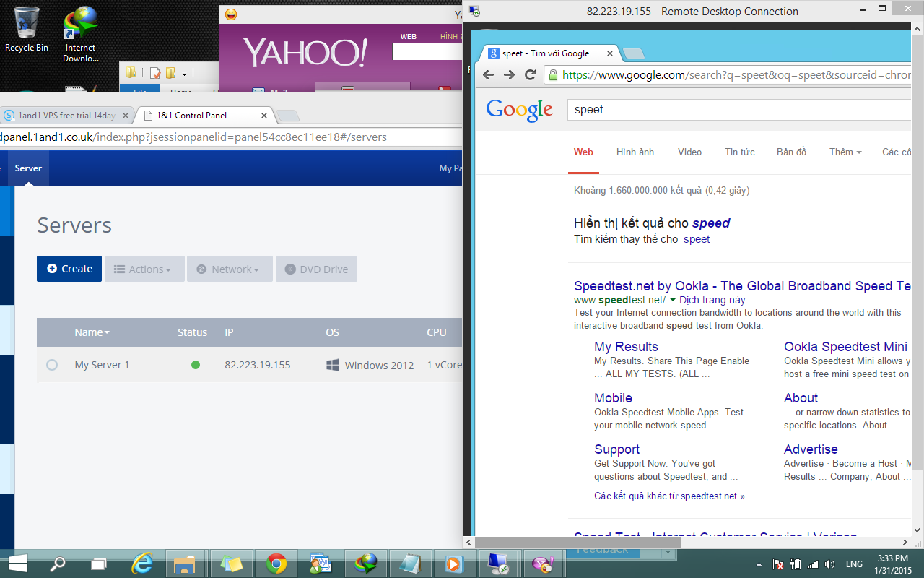Click the Chrome back arrow in remote session
Image resolution: width=924 pixels, height=578 pixels.
coord(489,75)
